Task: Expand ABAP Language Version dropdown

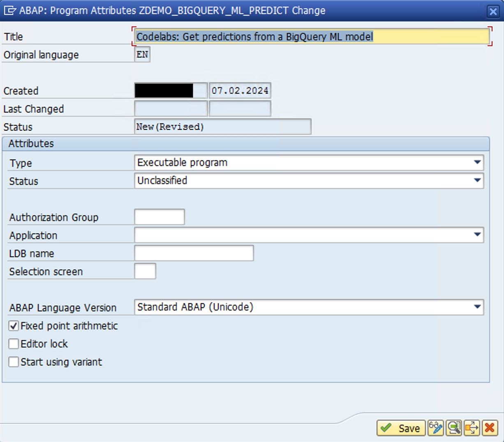Action: (477, 307)
